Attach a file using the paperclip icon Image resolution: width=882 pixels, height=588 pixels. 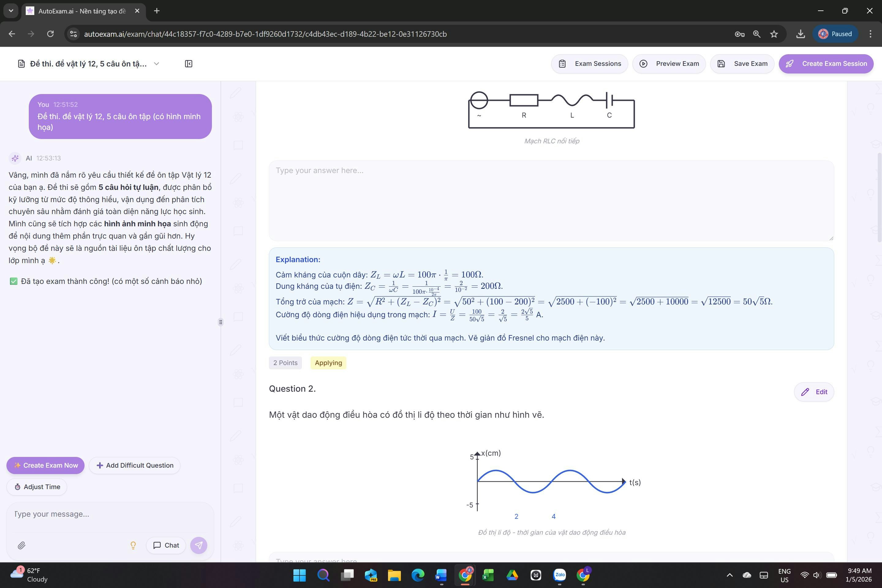coord(21,545)
